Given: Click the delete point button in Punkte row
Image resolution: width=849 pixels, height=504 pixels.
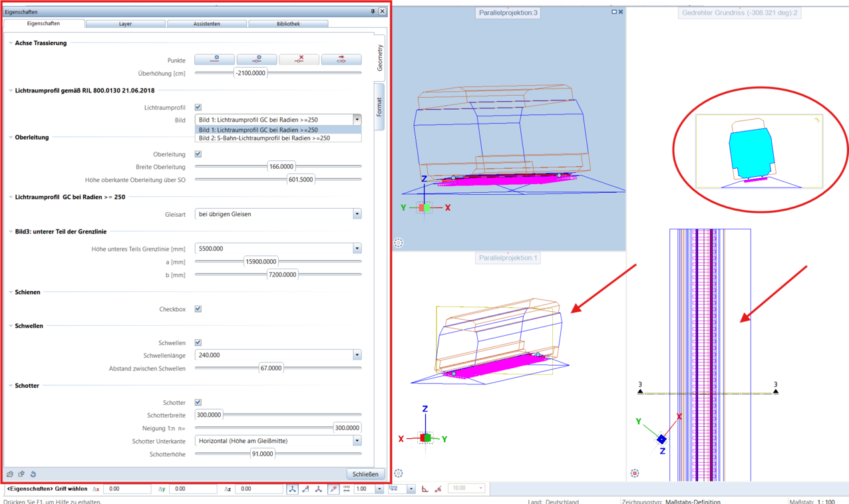Looking at the screenshot, I should (299, 60).
